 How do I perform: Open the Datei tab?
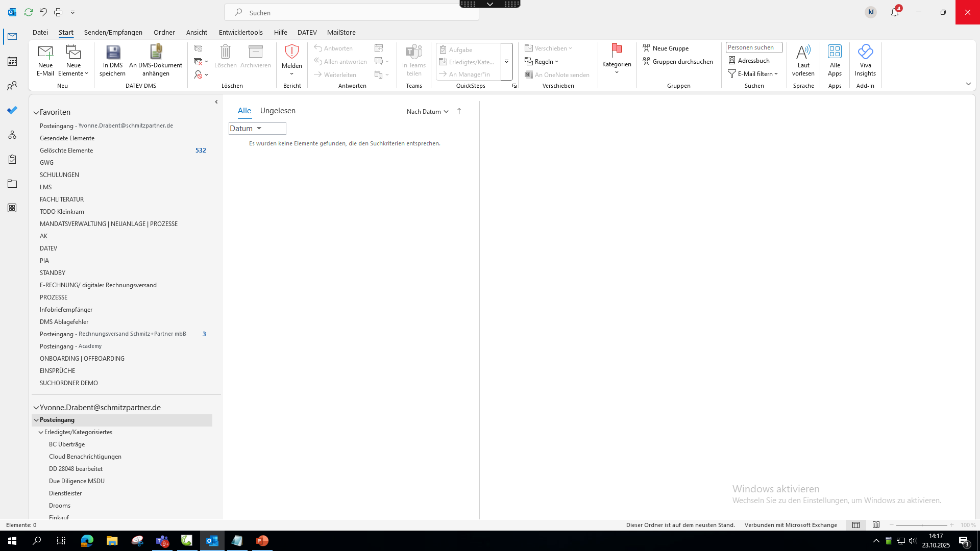coord(40,32)
